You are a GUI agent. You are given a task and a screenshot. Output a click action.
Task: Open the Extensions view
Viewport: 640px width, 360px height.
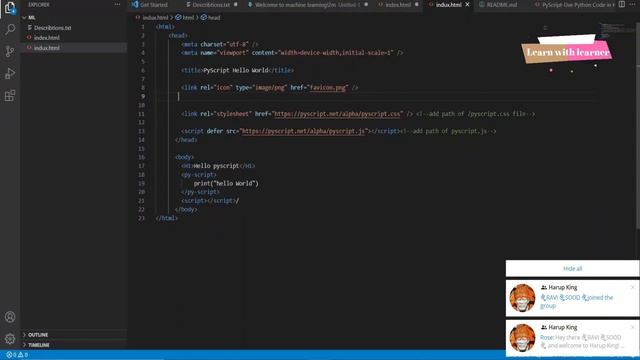[x=10, y=96]
